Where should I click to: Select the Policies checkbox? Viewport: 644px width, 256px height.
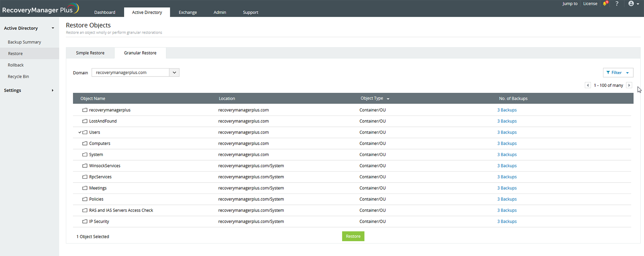point(85,199)
